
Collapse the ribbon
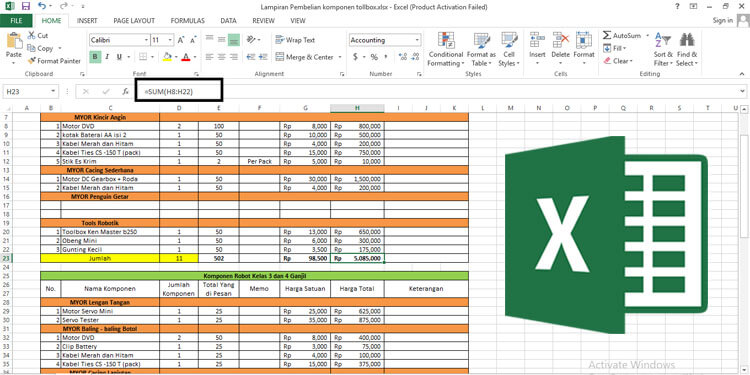pyautogui.click(x=742, y=74)
